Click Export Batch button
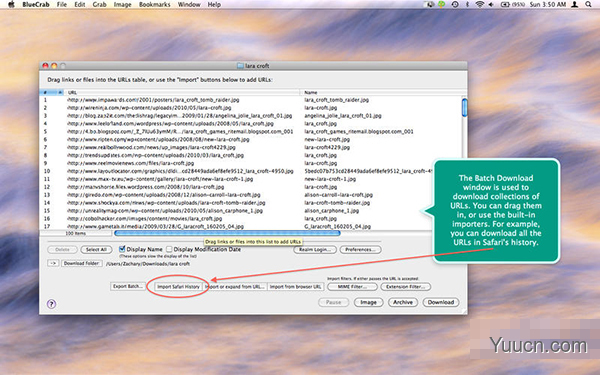Screen dimensions: 600x375 (128, 286)
